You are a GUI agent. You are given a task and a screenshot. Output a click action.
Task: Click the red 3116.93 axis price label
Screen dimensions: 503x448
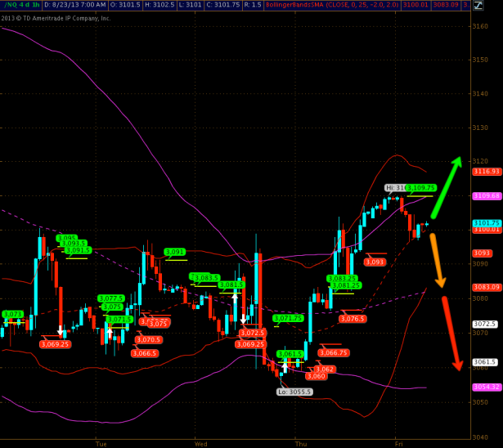click(x=486, y=172)
